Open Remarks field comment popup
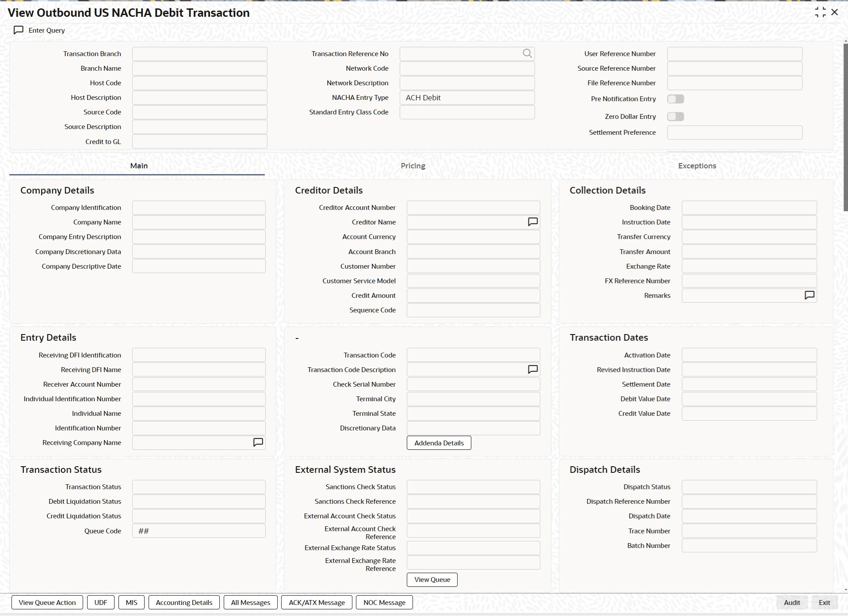 pos(809,295)
